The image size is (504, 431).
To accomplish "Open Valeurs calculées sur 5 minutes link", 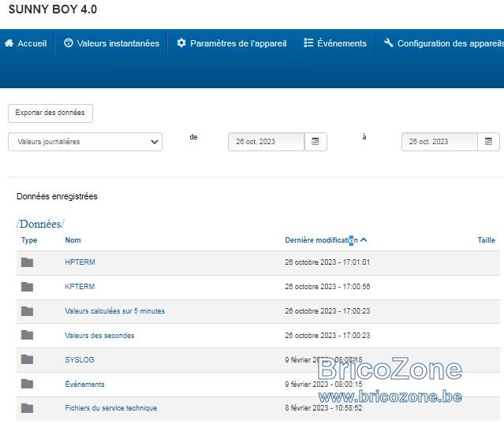I will [114, 311].
